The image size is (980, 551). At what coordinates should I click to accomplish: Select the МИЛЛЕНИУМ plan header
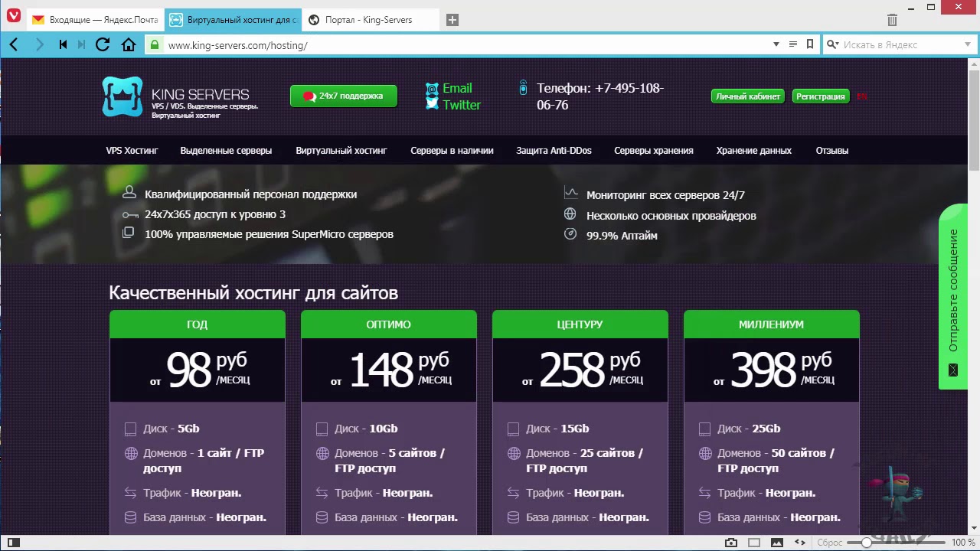click(772, 324)
